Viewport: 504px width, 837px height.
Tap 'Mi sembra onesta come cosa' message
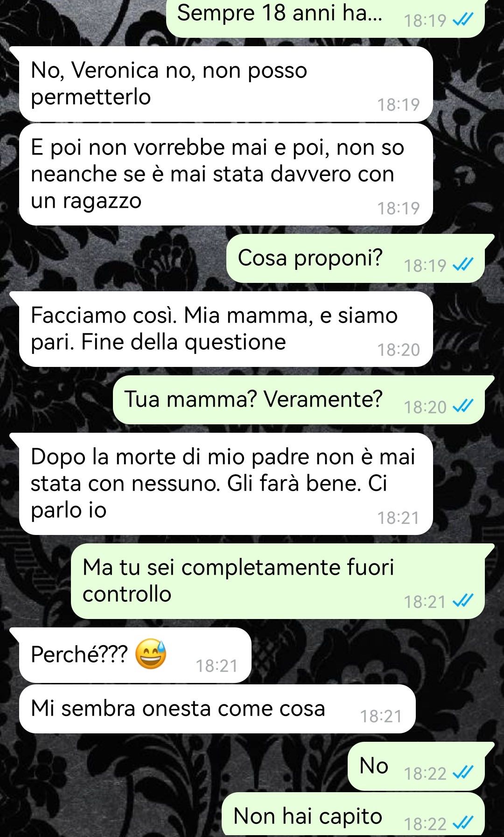tap(217, 709)
